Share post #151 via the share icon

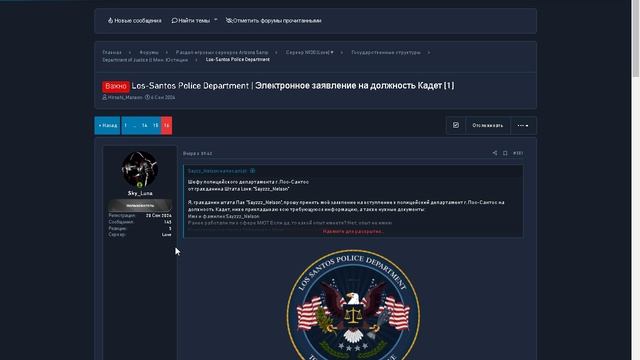495,153
